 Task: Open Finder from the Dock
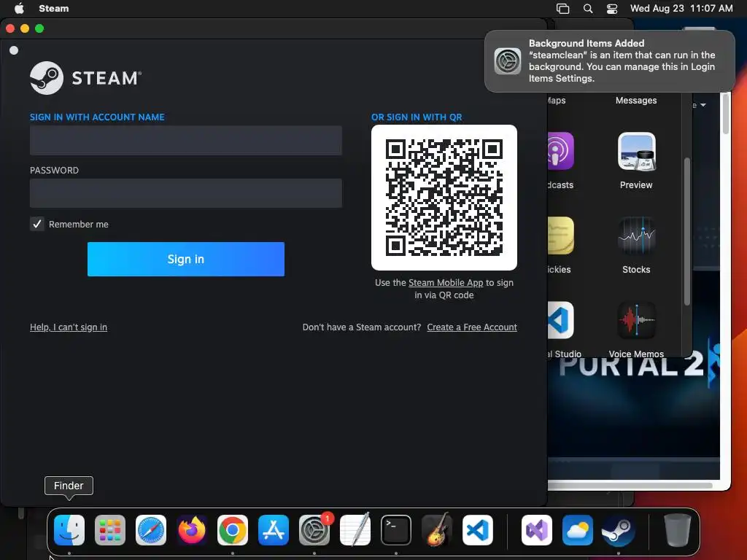[69, 530]
